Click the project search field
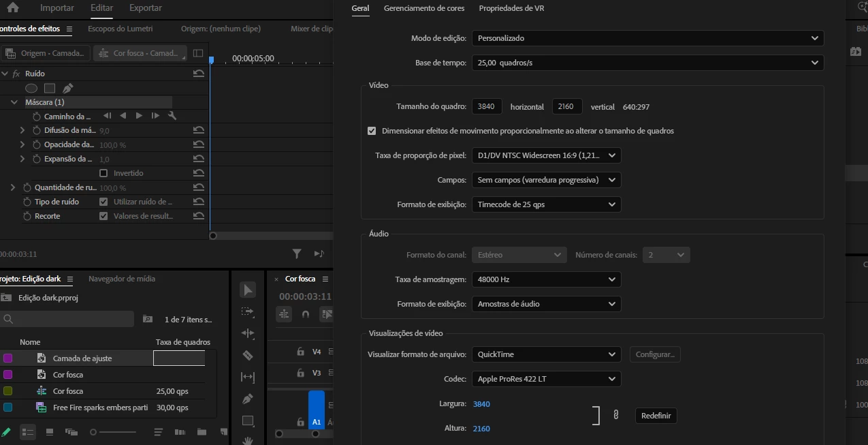Viewport: 868px width, 445px height. [67, 319]
